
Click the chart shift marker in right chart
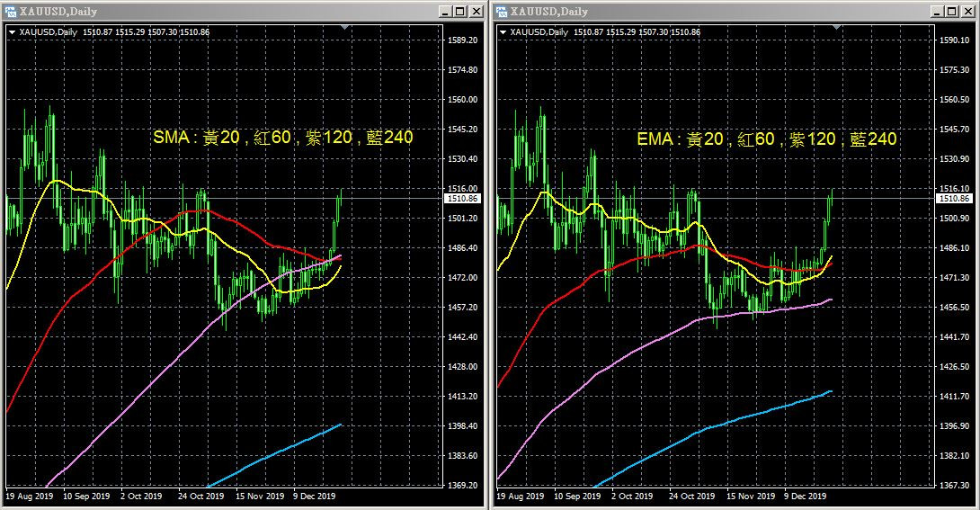[836, 28]
